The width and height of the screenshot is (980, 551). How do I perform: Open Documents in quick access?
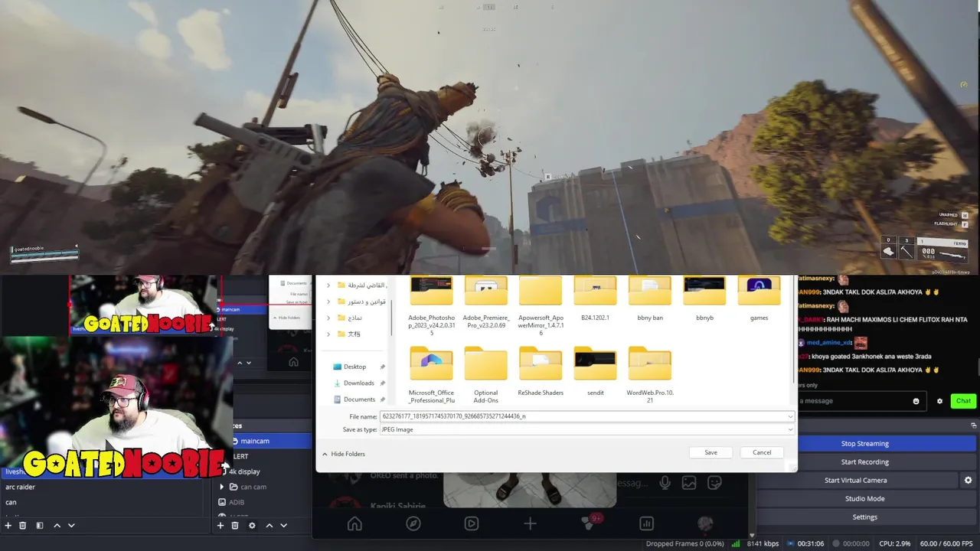click(x=359, y=399)
